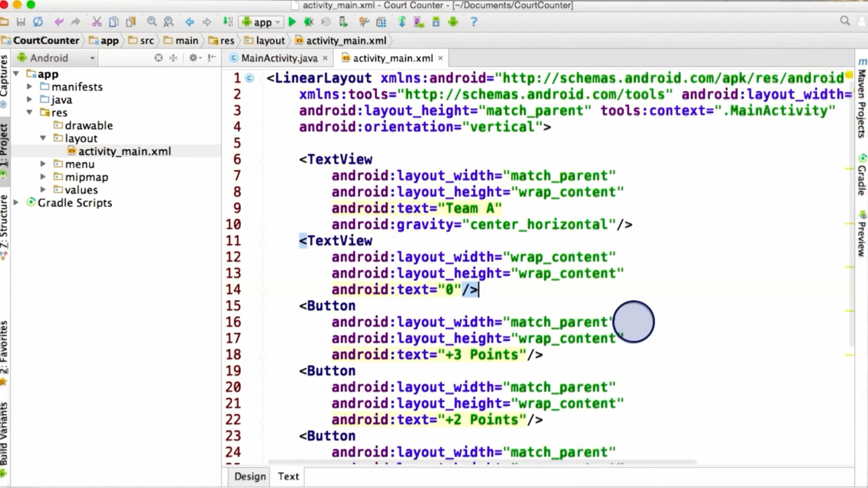The width and height of the screenshot is (868, 488).
Task: Open the Help question mark icon
Action: pyautogui.click(x=473, y=22)
